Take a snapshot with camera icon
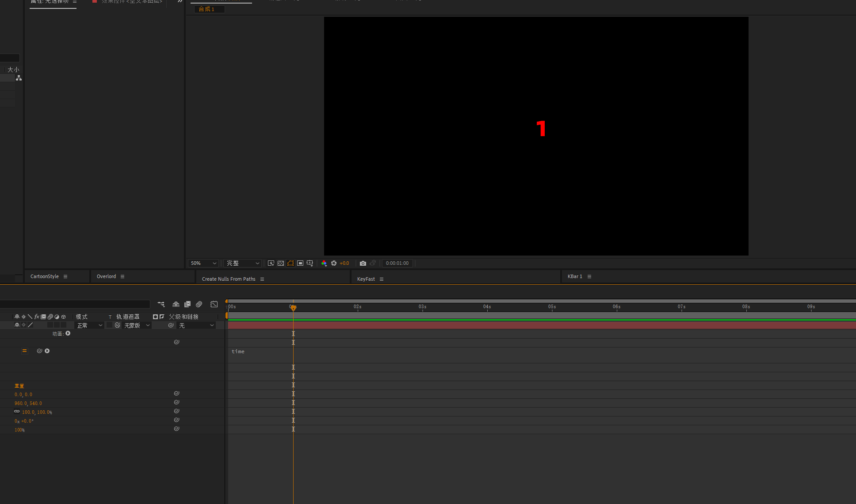 (x=363, y=263)
